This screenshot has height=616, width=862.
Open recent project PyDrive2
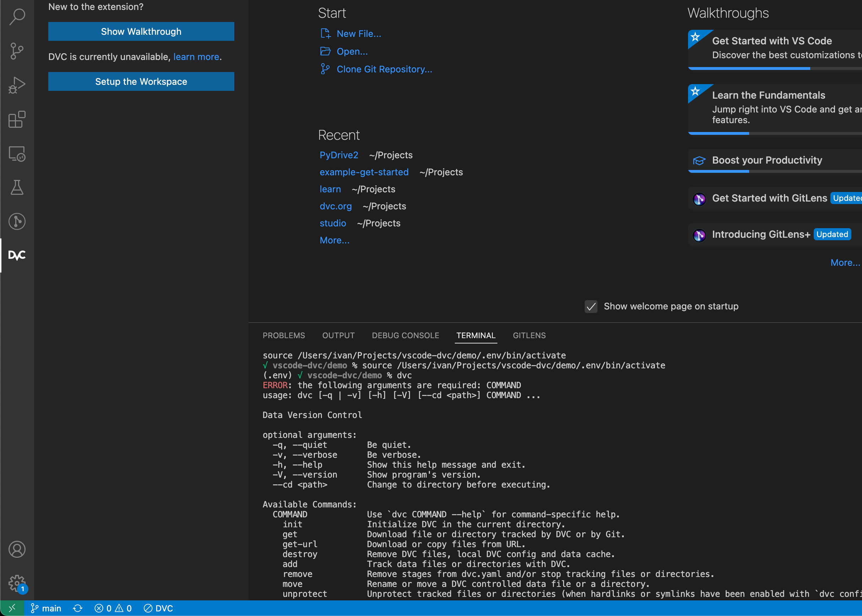pyautogui.click(x=339, y=155)
